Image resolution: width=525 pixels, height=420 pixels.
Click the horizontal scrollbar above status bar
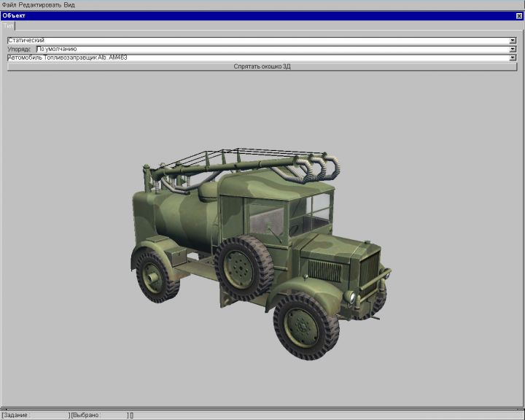(262, 409)
